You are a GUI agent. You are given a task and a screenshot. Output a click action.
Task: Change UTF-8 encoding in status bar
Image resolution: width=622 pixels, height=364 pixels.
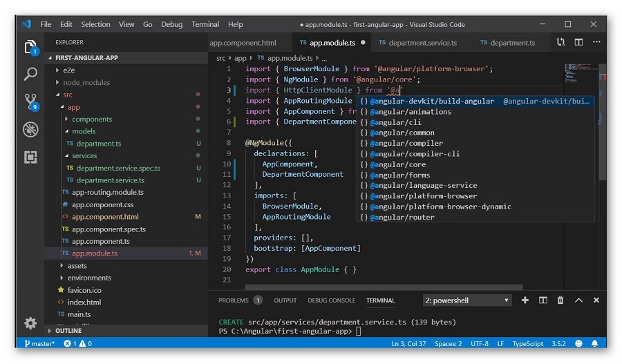coord(480,343)
